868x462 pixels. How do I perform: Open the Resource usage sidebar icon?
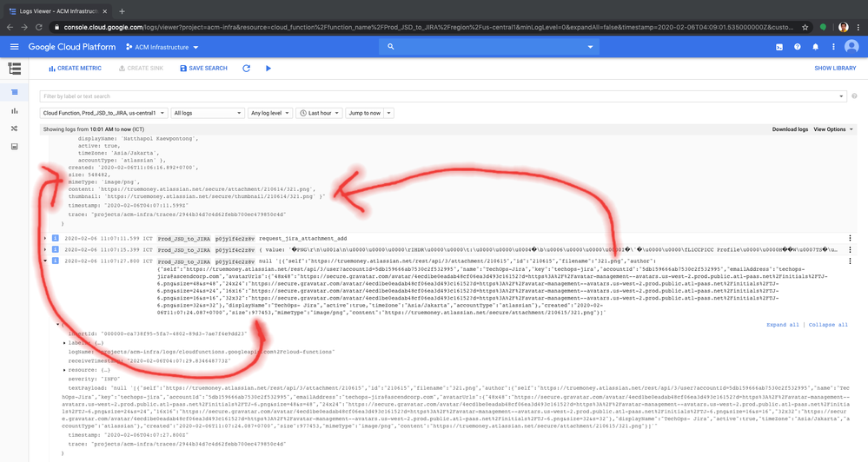click(x=15, y=147)
